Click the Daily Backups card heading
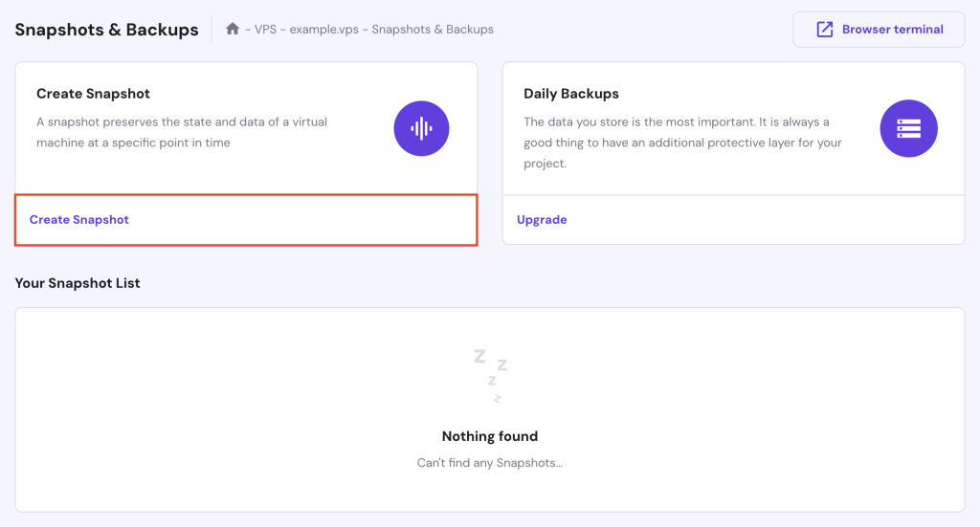This screenshot has height=527, width=980. pos(571,94)
